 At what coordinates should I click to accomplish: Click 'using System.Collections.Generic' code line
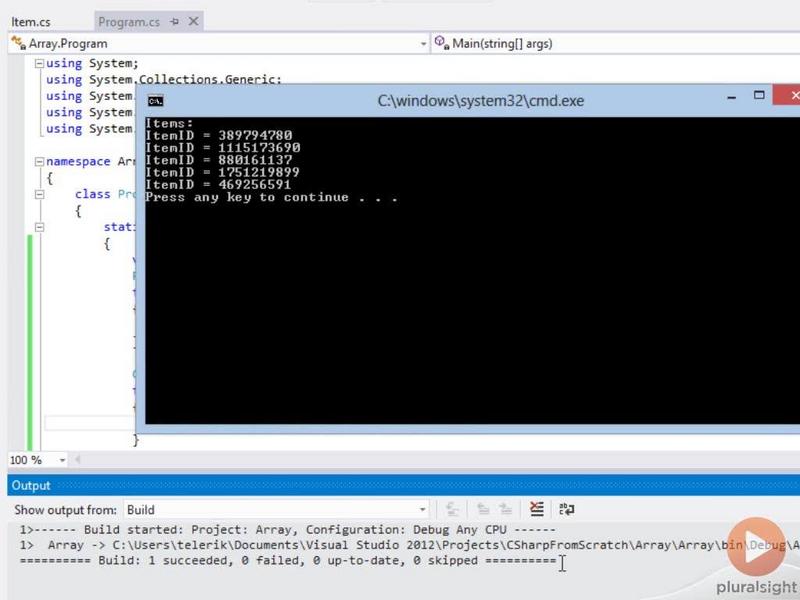point(164,80)
